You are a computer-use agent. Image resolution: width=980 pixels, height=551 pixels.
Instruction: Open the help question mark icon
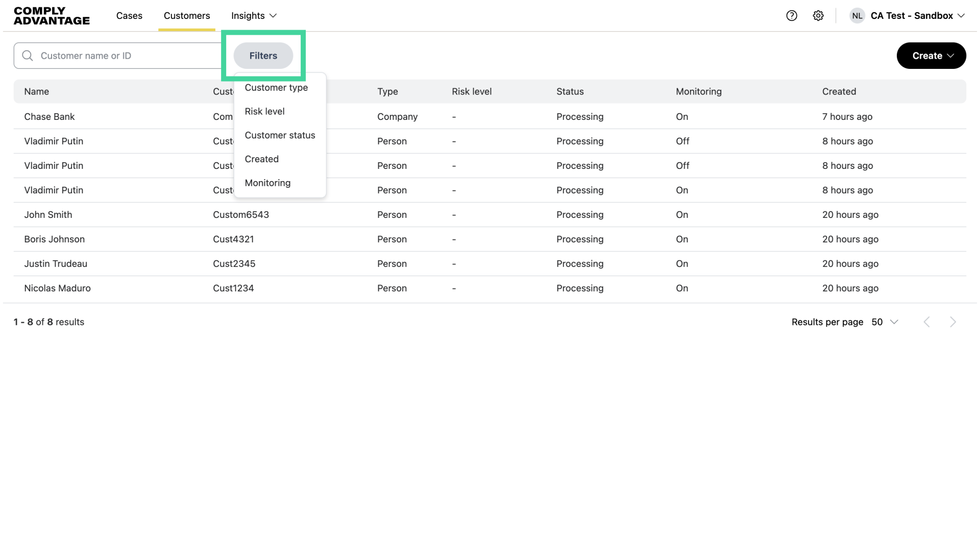point(792,16)
